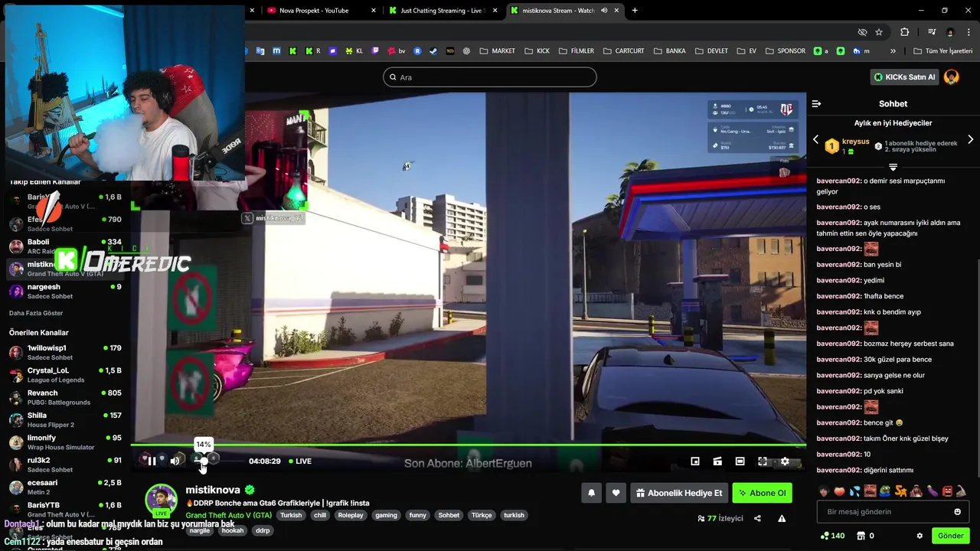Viewport: 980px width, 551px height.
Task: Open the Baboli channel in sidebar
Action: [65, 246]
